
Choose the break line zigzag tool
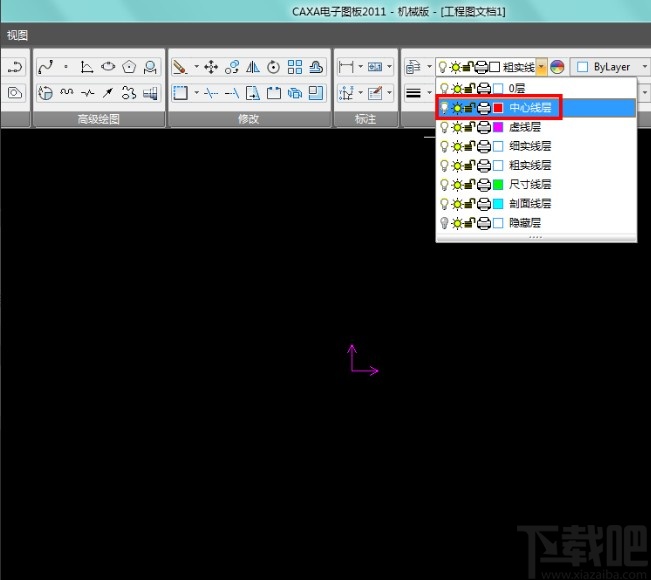click(87, 92)
